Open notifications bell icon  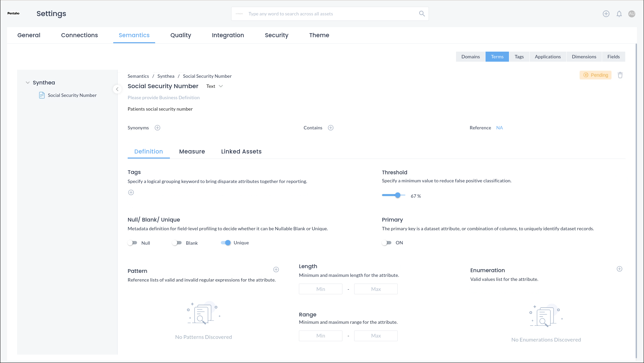tap(619, 14)
